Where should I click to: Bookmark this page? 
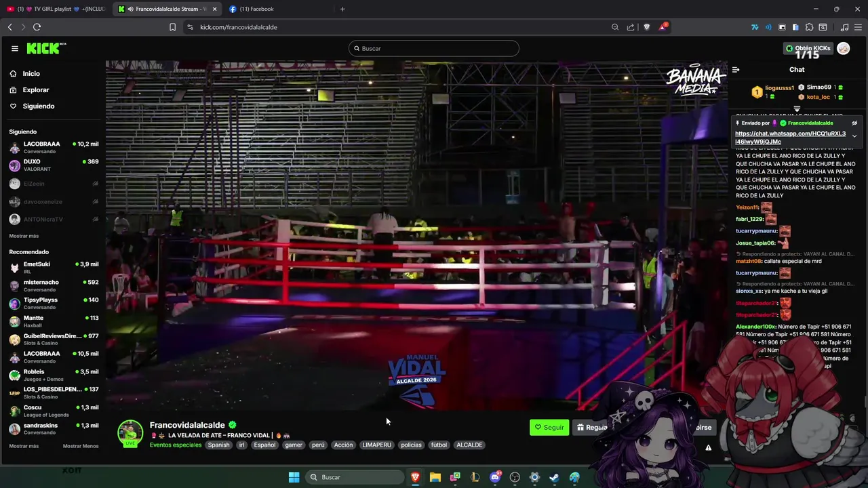[172, 27]
